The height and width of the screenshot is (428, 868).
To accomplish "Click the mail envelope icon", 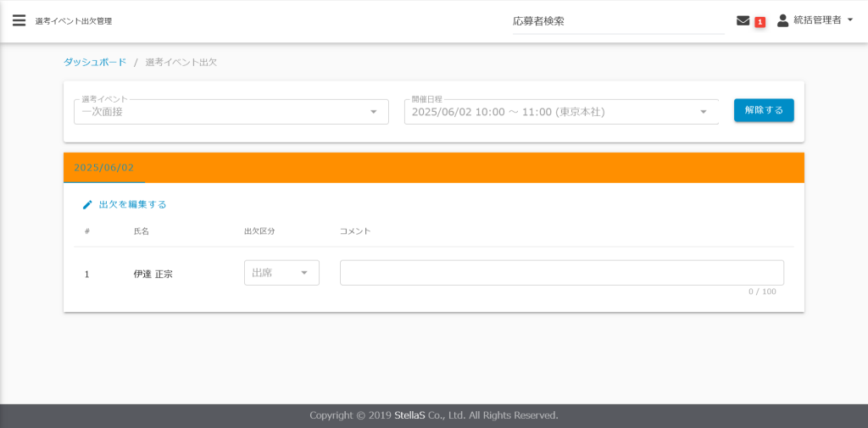I will (743, 20).
